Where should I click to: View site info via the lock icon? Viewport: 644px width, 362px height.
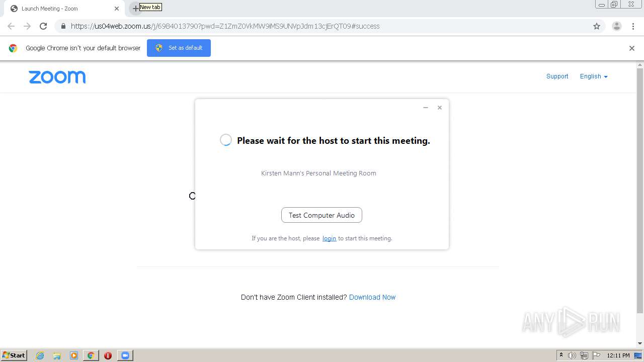tap(63, 26)
